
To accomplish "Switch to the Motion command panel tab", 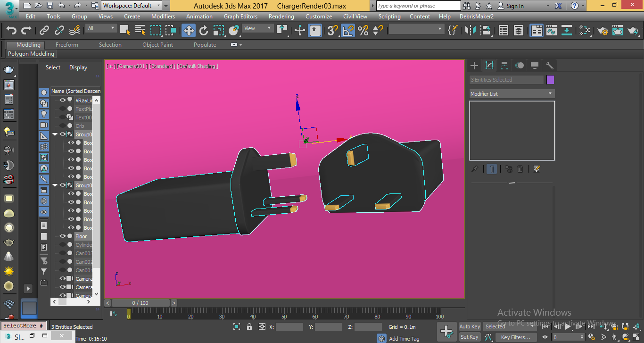I will (x=520, y=66).
